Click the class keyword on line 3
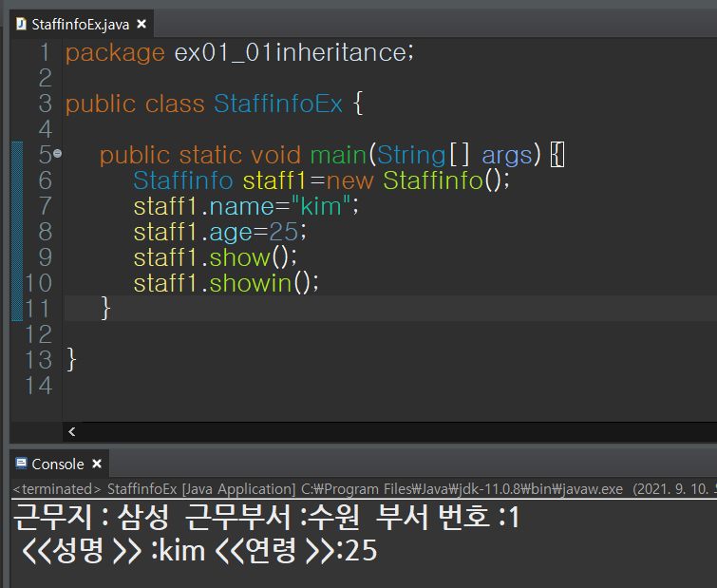This screenshot has height=588, width=717. coord(175,104)
